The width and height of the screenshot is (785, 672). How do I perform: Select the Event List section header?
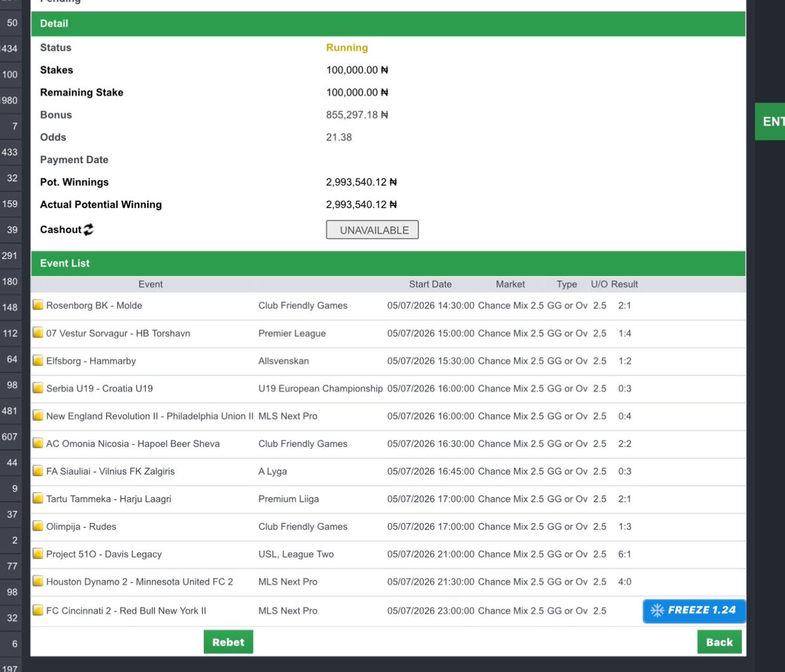pos(388,263)
